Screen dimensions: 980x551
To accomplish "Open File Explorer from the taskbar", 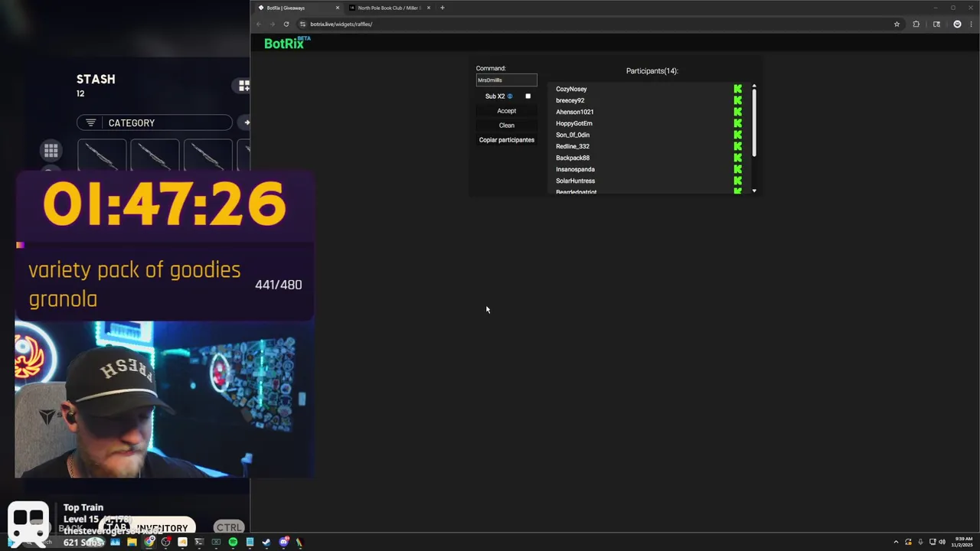I will tap(132, 542).
